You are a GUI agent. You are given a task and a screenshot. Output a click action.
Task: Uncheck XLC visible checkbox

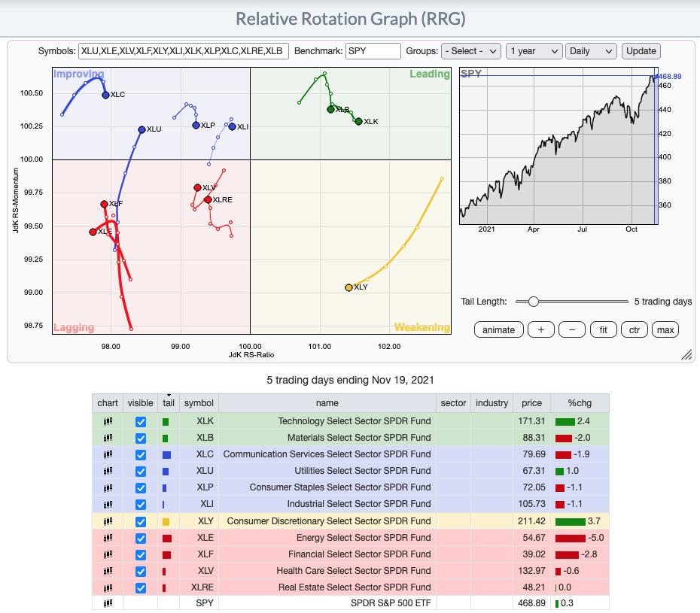141,454
